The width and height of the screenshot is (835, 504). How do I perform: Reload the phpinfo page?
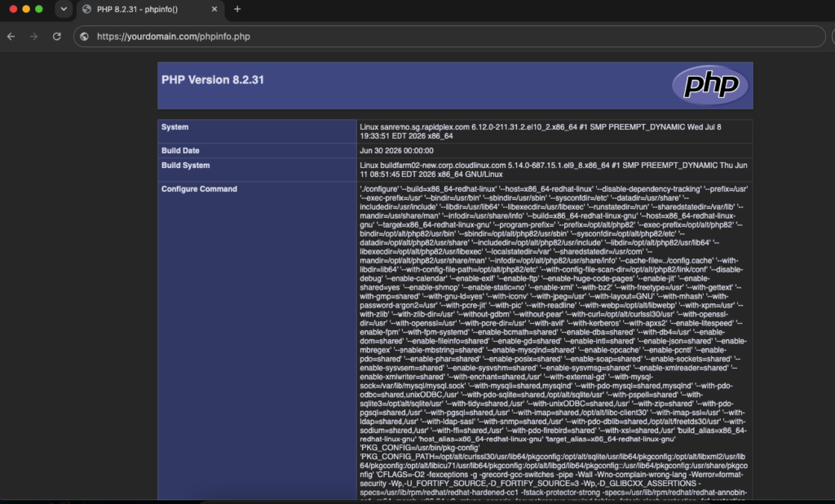click(56, 37)
